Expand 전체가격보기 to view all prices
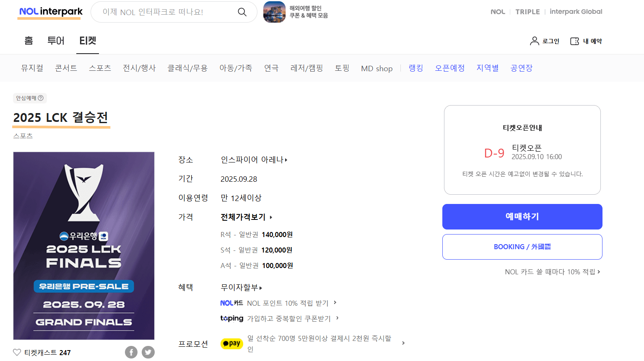Screen dimensions: 644x361 coord(245,217)
